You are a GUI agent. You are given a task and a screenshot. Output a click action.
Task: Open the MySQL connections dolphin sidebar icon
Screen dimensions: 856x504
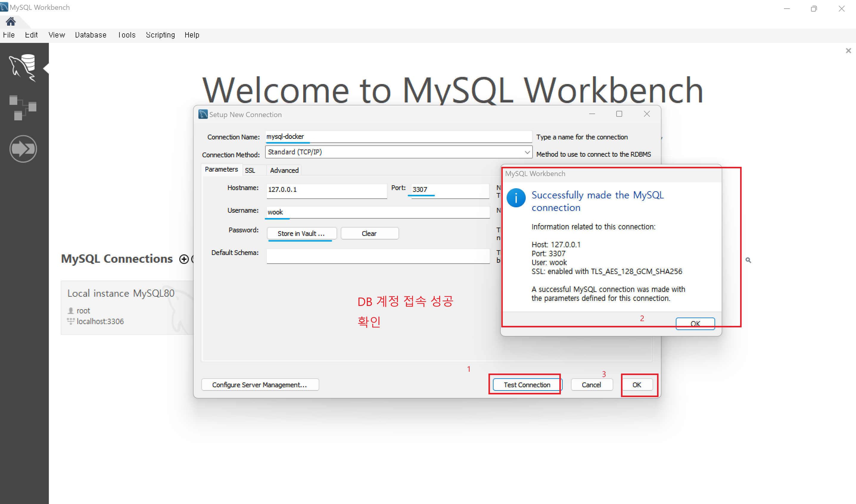tap(23, 68)
